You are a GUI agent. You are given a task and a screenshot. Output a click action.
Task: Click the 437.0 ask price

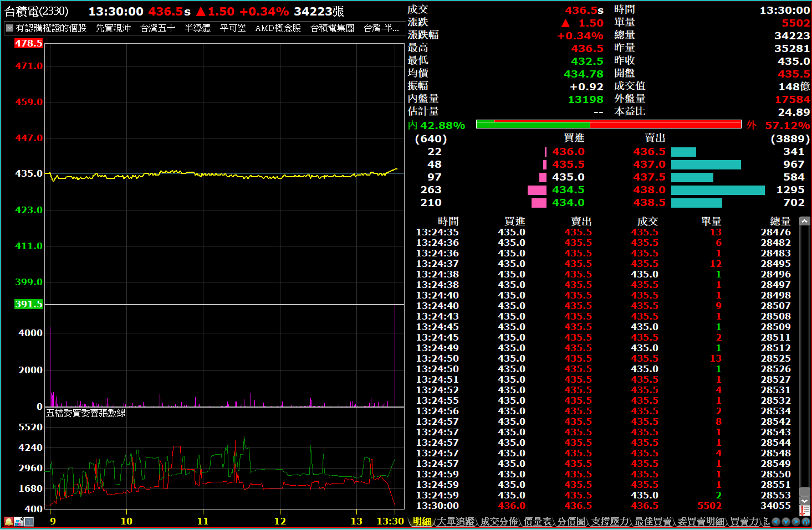click(x=650, y=164)
